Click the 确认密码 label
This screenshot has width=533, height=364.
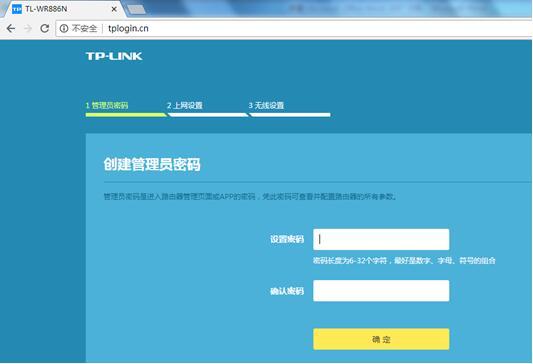point(287,291)
